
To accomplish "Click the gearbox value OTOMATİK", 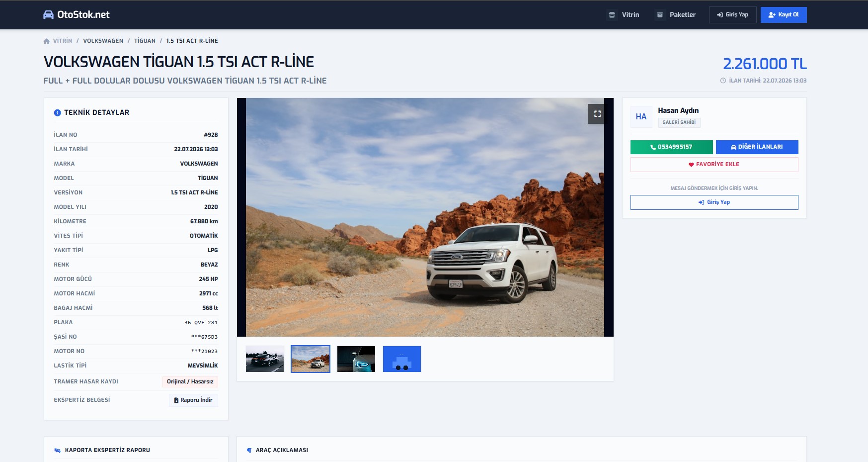I will click(204, 236).
